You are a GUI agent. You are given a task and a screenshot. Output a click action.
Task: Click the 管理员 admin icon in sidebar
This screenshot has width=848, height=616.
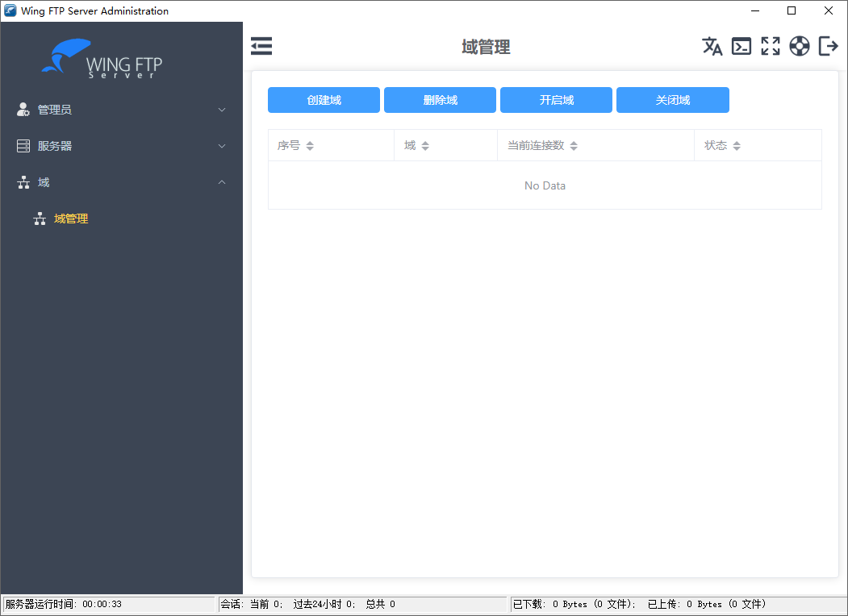click(x=23, y=109)
